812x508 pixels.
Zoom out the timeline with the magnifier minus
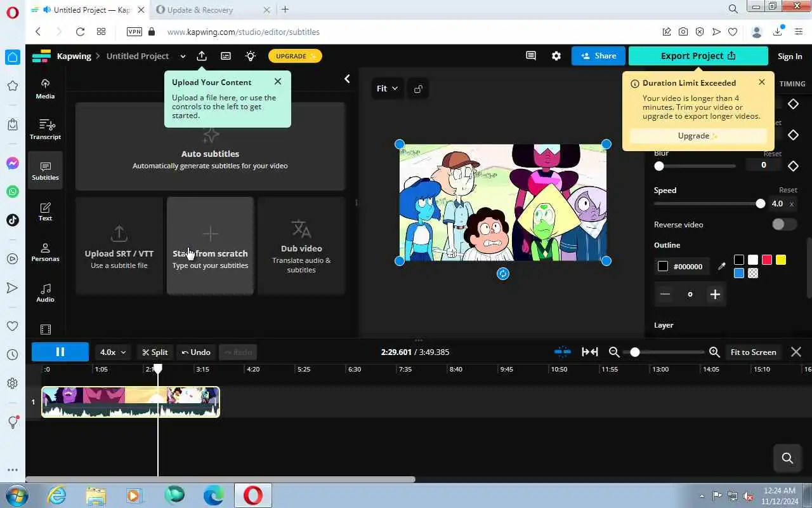[614, 352]
